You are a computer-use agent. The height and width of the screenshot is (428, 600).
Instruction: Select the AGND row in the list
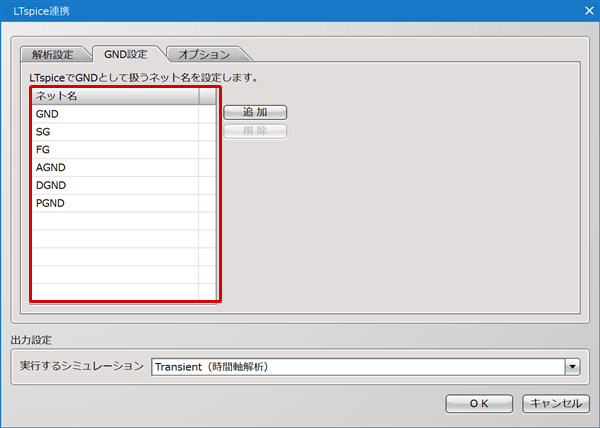(x=115, y=168)
